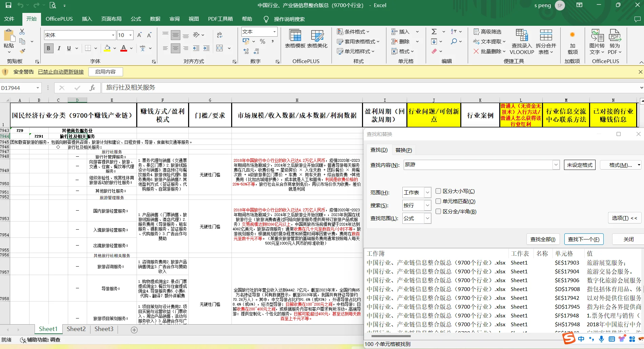
Task: Click the formula bar text
Action: pyautogui.click(x=131, y=88)
